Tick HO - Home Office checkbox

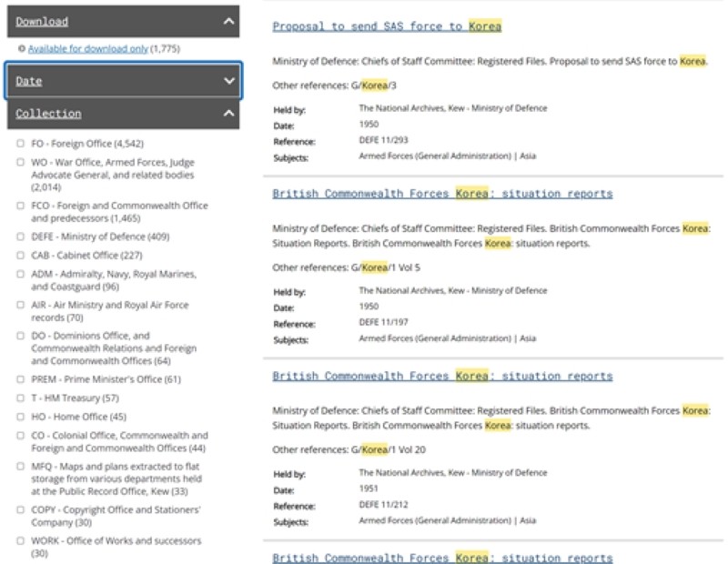point(20,417)
